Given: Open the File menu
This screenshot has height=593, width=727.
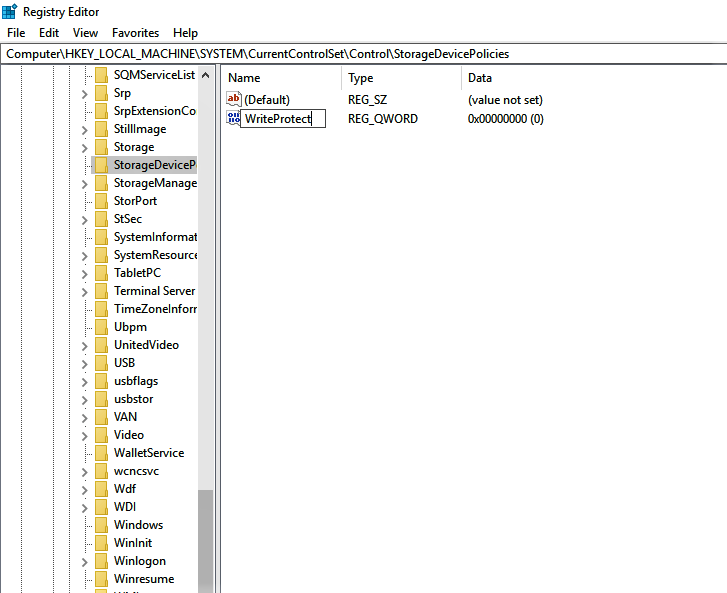Looking at the screenshot, I should coord(16,33).
